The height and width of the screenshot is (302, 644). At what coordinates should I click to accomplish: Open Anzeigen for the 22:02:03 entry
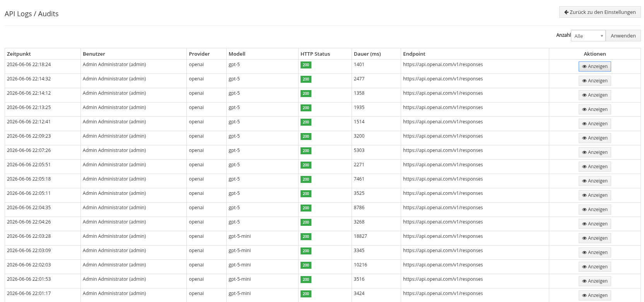point(594,267)
